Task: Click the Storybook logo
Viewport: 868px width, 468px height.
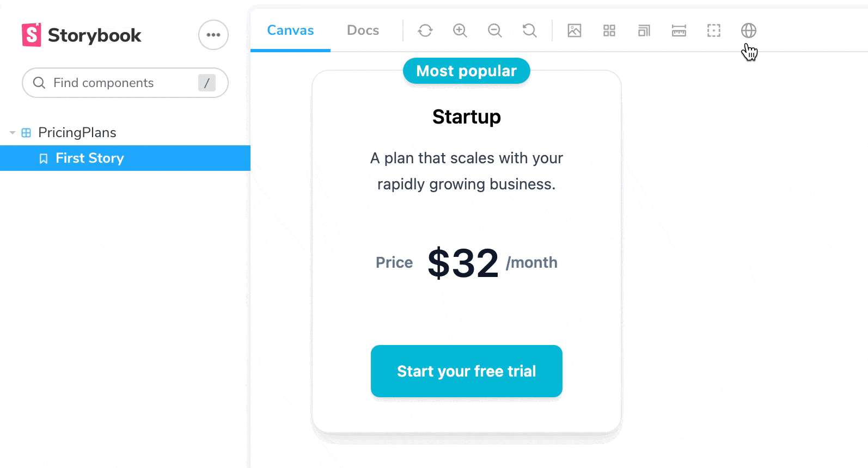Action: (x=82, y=35)
